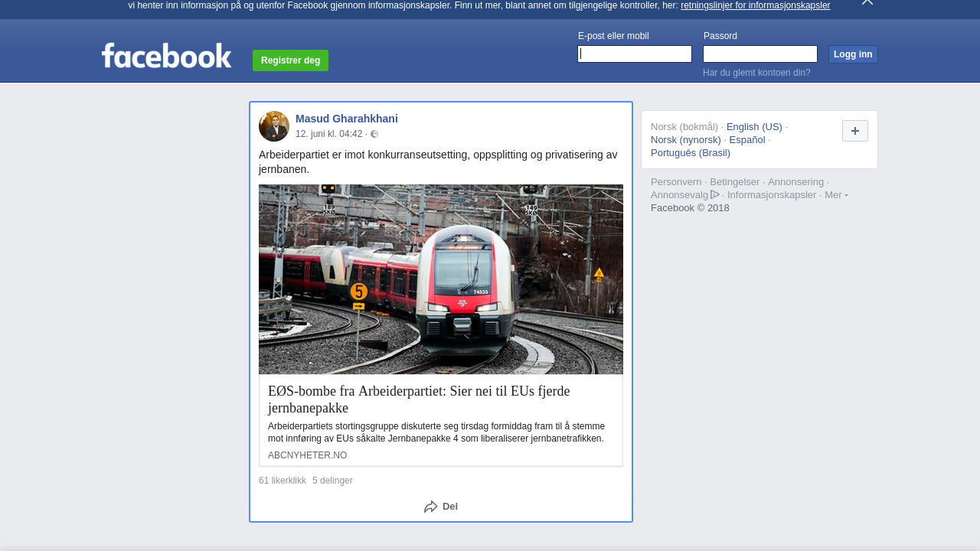
Task: Close the cookie information banner
Action: pyautogui.click(x=867, y=2)
